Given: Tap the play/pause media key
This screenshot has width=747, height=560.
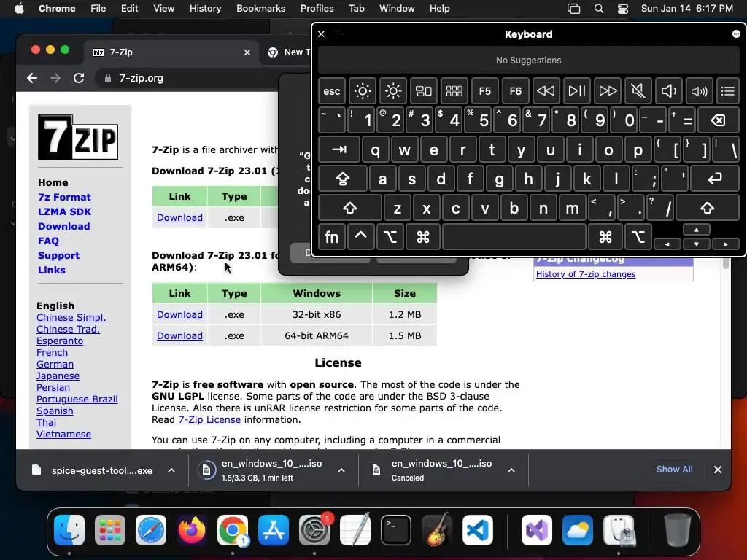Looking at the screenshot, I should (x=576, y=91).
